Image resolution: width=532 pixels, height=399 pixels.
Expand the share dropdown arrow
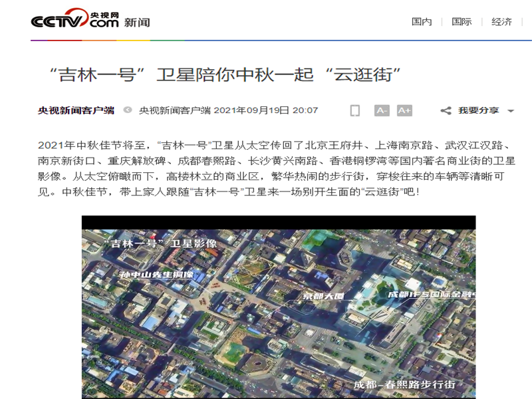pyautogui.click(x=511, y=111)
